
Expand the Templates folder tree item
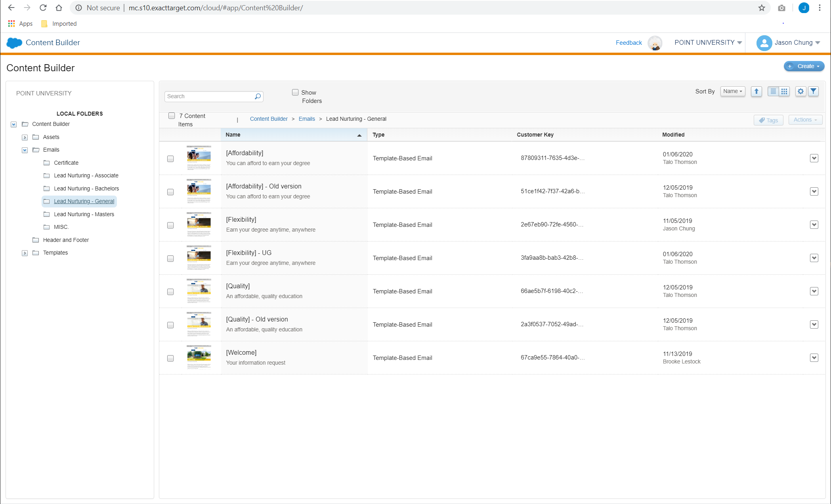click(25, 253)
